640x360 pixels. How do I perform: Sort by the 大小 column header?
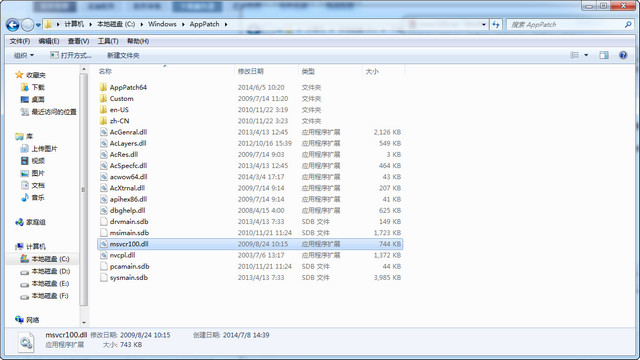pyautogui.click(x=372, y=71)
